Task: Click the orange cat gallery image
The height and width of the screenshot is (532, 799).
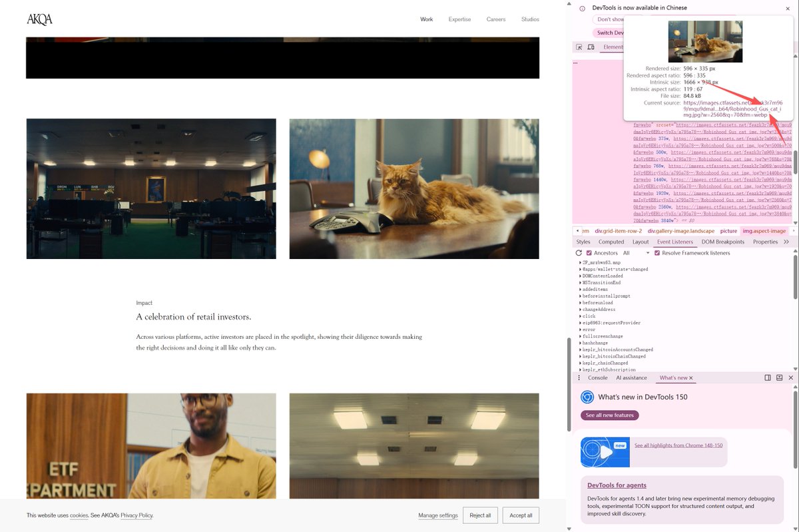Action: tap(414, 189)
